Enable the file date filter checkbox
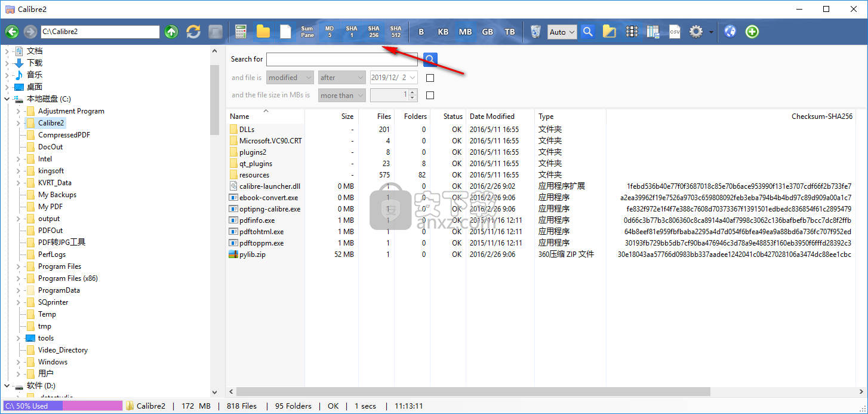This screenshot has width=868, height=414. (430, 78)
